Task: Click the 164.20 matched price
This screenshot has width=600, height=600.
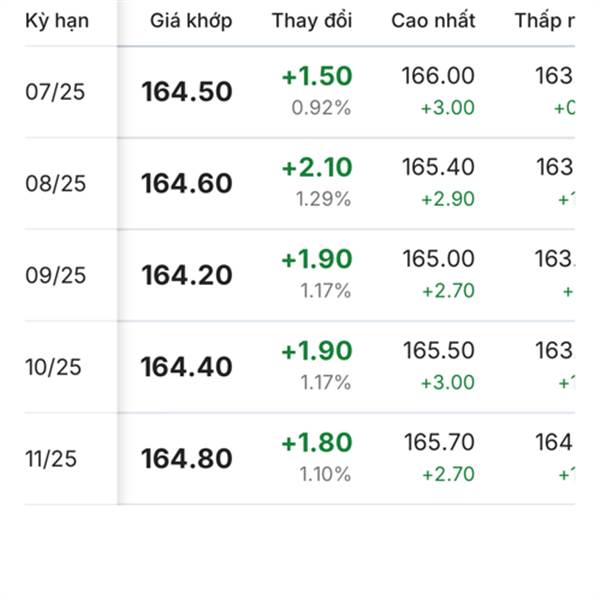Action: (187, 275)
